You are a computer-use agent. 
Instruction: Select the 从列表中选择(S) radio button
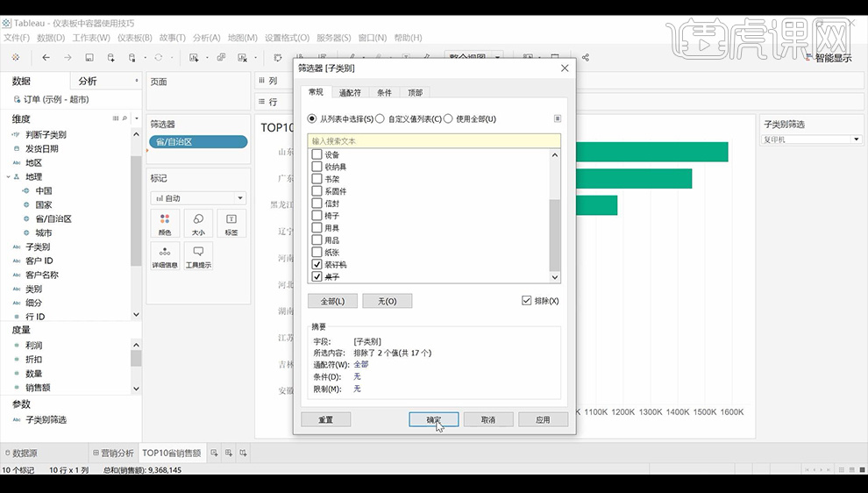pos(312,118)
